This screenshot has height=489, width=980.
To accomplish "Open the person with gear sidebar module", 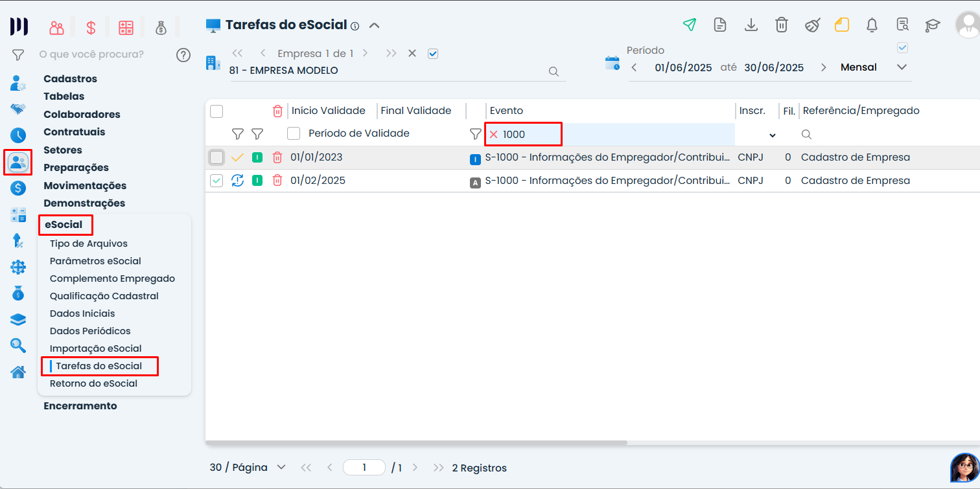I will coord(18,83).
